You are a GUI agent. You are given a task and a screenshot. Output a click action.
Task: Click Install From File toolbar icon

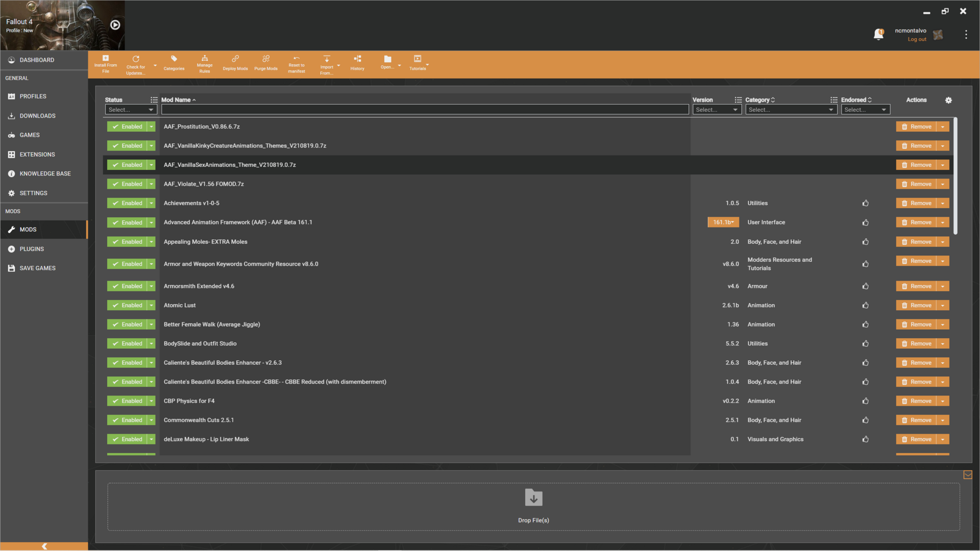106,58
